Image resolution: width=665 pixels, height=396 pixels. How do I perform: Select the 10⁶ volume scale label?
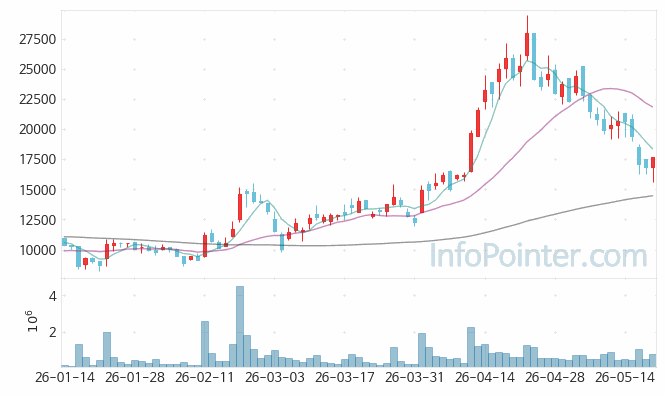pos(32,321)
